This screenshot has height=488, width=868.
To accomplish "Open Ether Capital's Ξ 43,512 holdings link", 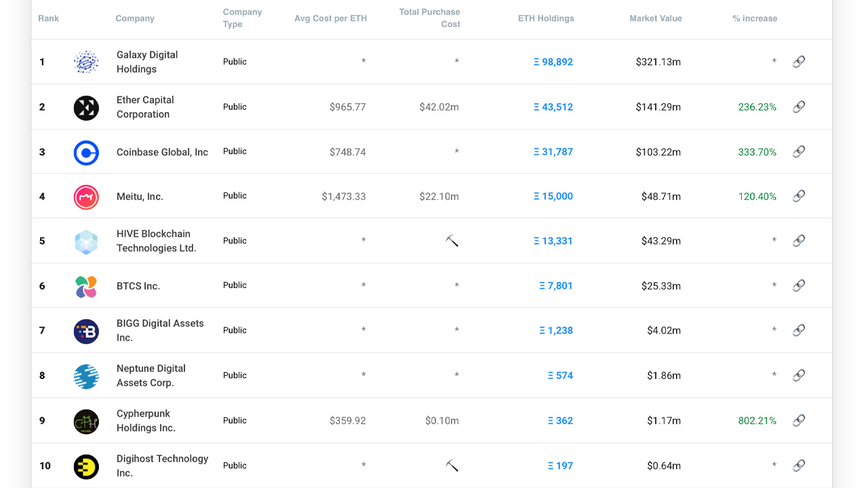I will pos(553,107).
